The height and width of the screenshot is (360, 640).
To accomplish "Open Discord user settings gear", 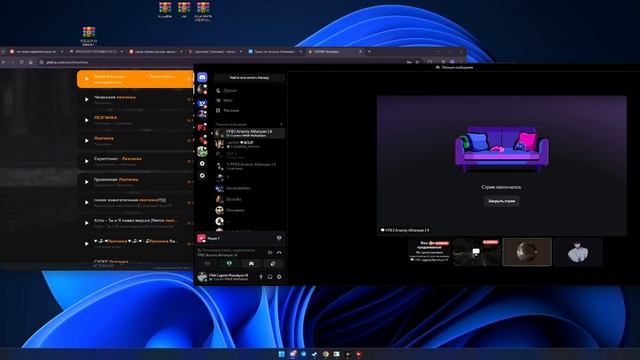I will (279, 277).
